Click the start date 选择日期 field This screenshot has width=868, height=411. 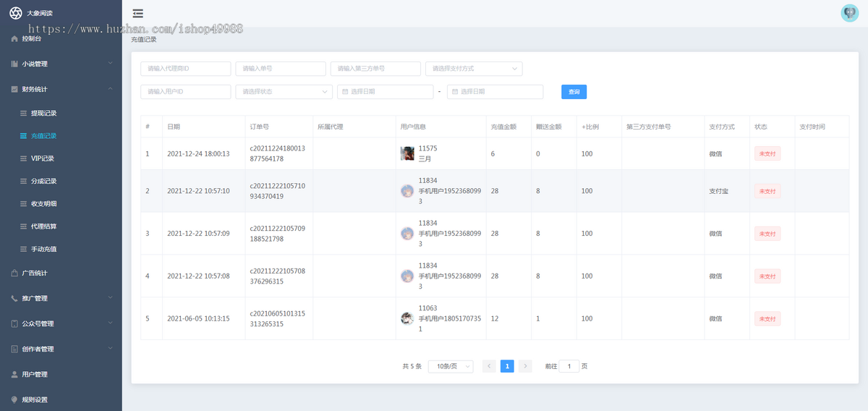coord(385,92)
